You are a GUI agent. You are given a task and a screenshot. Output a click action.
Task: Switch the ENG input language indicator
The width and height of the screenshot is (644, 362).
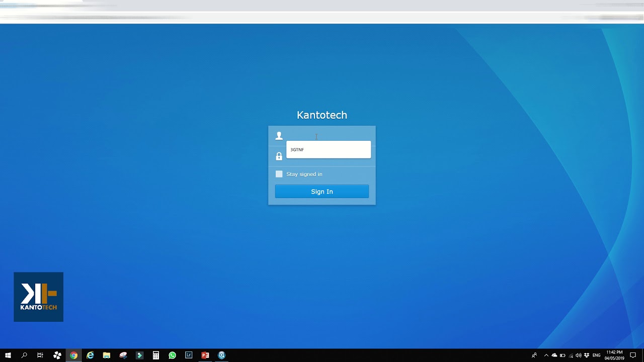point(597,355)
